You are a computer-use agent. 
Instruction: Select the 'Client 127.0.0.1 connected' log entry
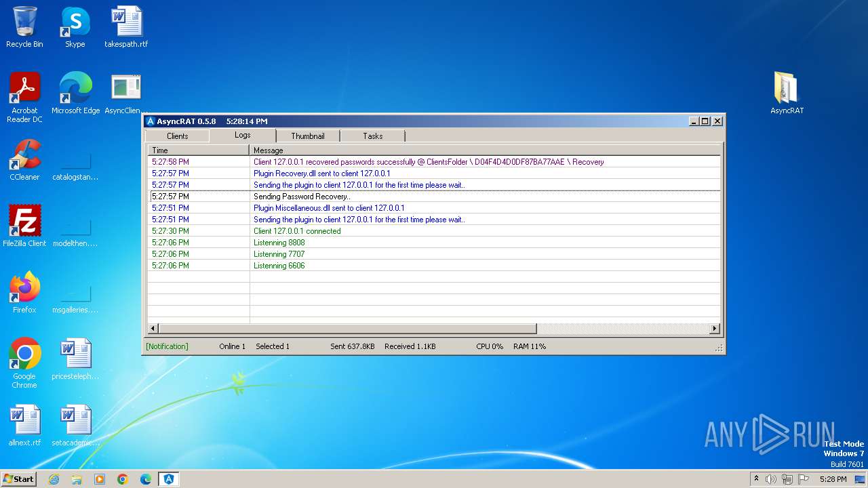coord(434,231)
